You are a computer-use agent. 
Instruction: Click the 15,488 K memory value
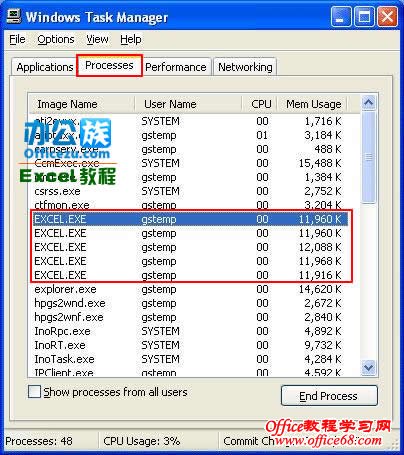(320, 163)
